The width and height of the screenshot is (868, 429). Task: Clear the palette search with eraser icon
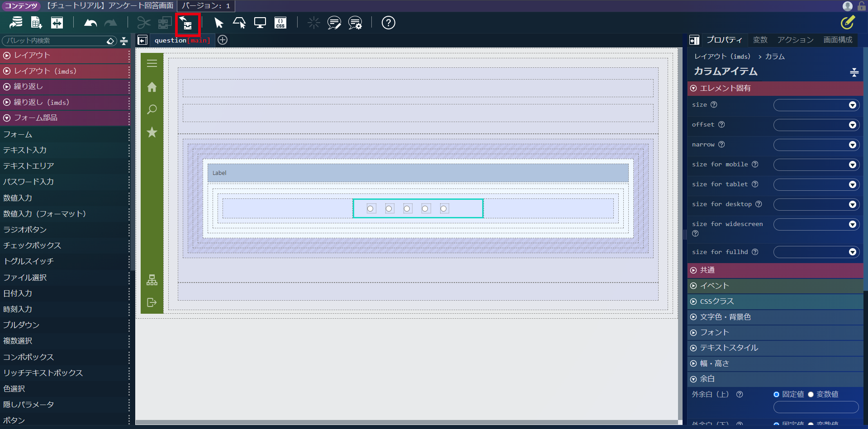(111, 41)
